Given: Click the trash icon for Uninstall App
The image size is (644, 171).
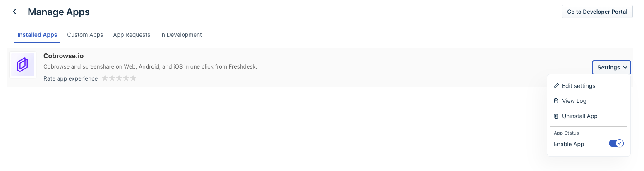Looking at the screenshot, I should coord(556,116).
